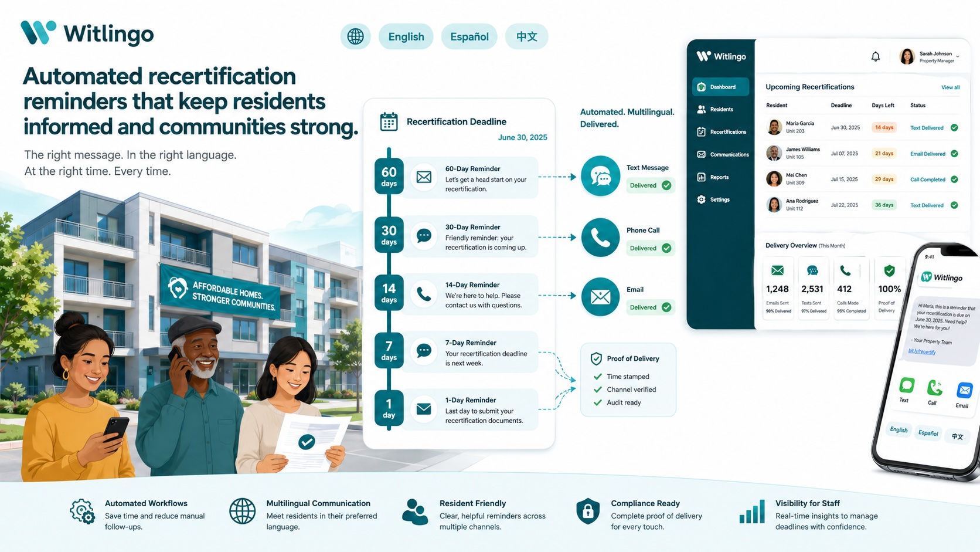The width and height of the screenshot is (980, 552).
Task: Click the Proof of Delivery shield icon in Delivery Overview
Action: point(889,270)
